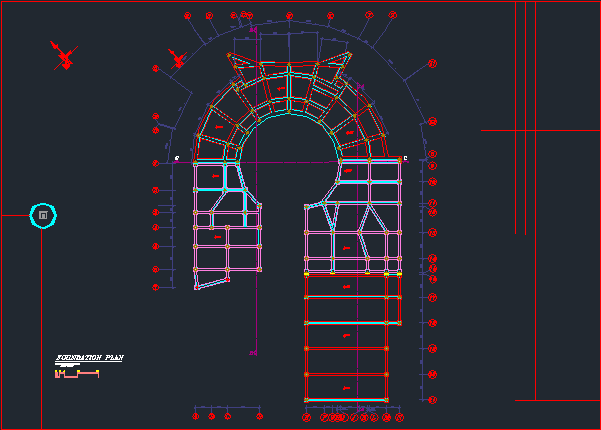Pick the rightmost grid bubble in the top row
601x430 pixels.
point(393,16)
